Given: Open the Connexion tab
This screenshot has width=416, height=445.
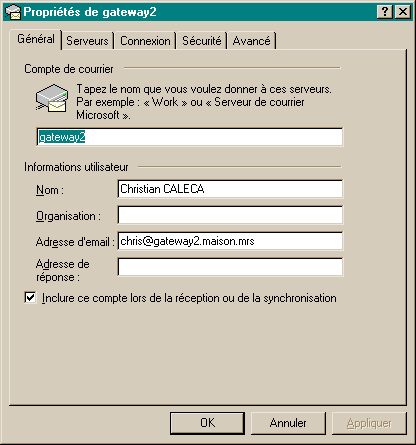Looking at the screenshot, I should 145,41.
